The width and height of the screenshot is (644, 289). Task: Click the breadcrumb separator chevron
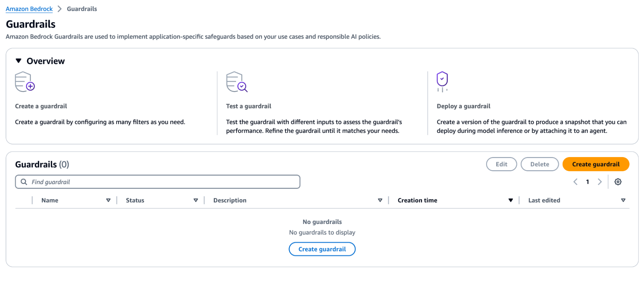point(60,9)
